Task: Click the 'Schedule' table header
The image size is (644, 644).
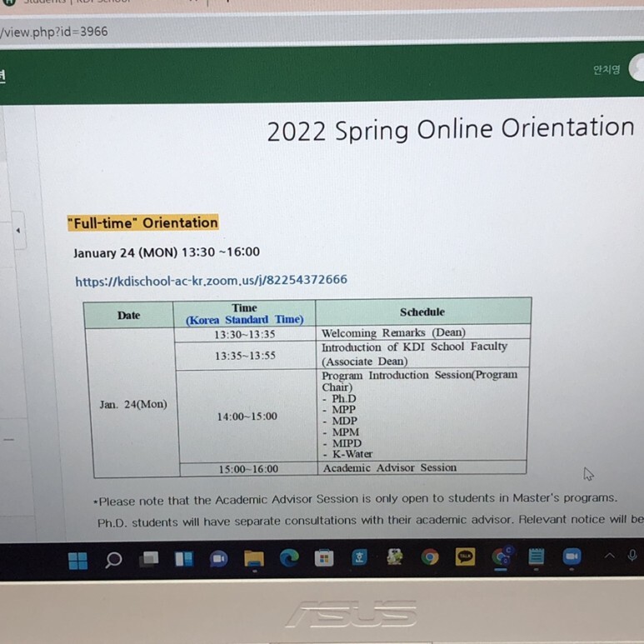Action: (x=422, y=312)
